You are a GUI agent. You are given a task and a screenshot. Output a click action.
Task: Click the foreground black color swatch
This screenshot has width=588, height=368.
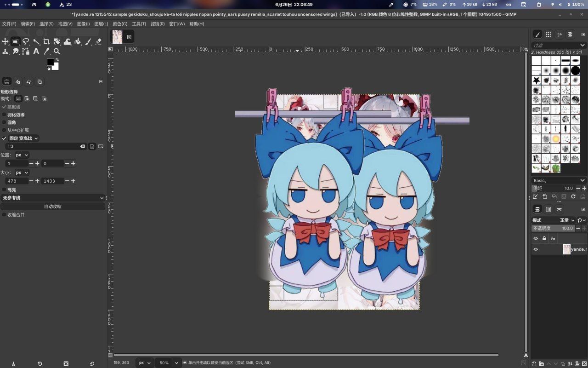[50, 62]
